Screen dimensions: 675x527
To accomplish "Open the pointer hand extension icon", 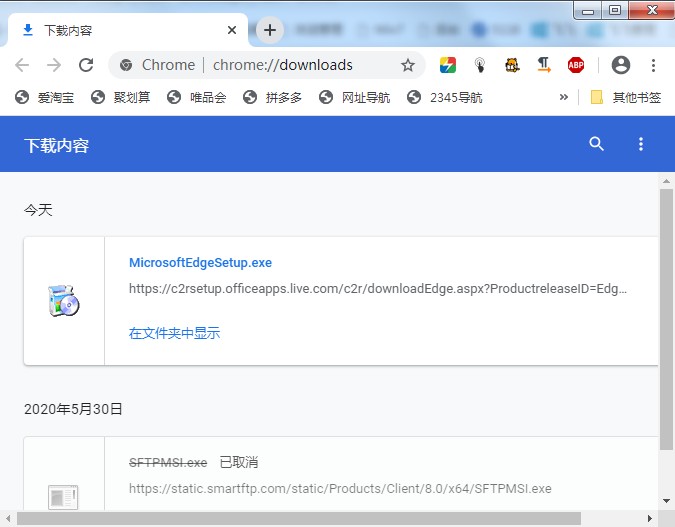I will click(480, 65).
